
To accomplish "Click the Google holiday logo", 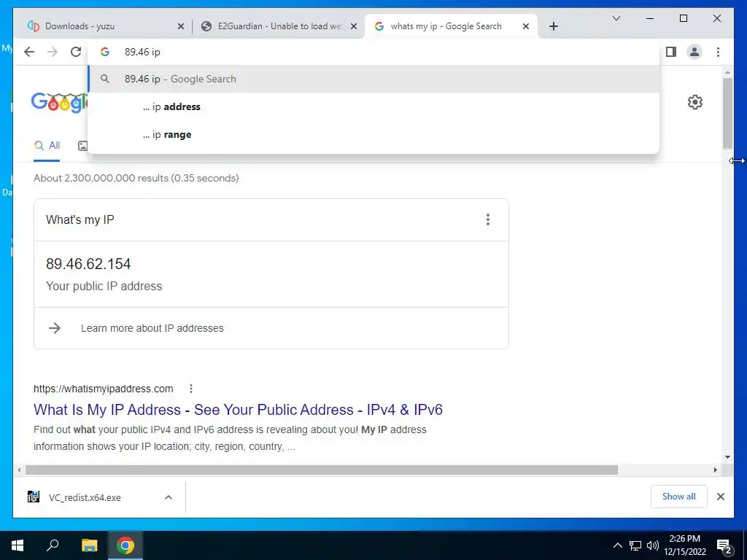I will (60, 102).
